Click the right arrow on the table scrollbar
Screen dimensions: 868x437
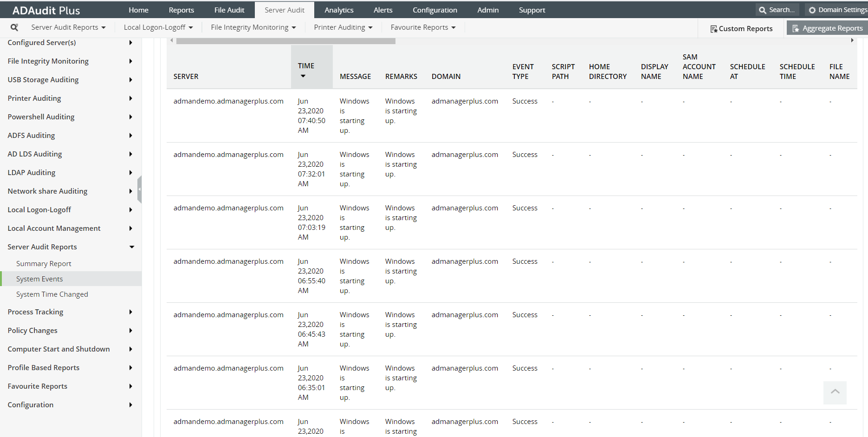coord(852,40)
